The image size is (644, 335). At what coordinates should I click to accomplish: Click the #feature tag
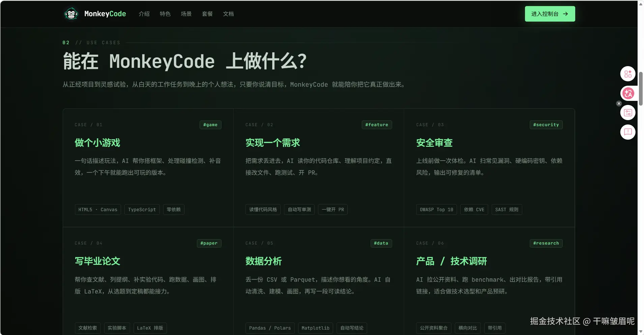tap(377, 125)
